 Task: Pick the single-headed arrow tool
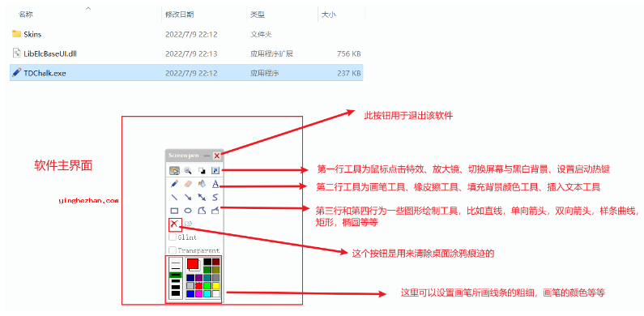[188, 197]
